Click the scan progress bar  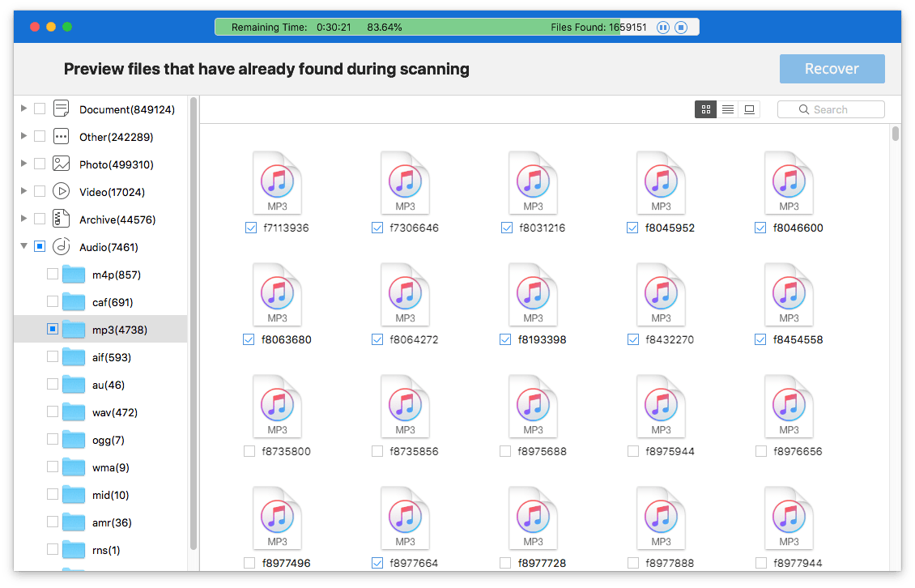coord(457,28)
